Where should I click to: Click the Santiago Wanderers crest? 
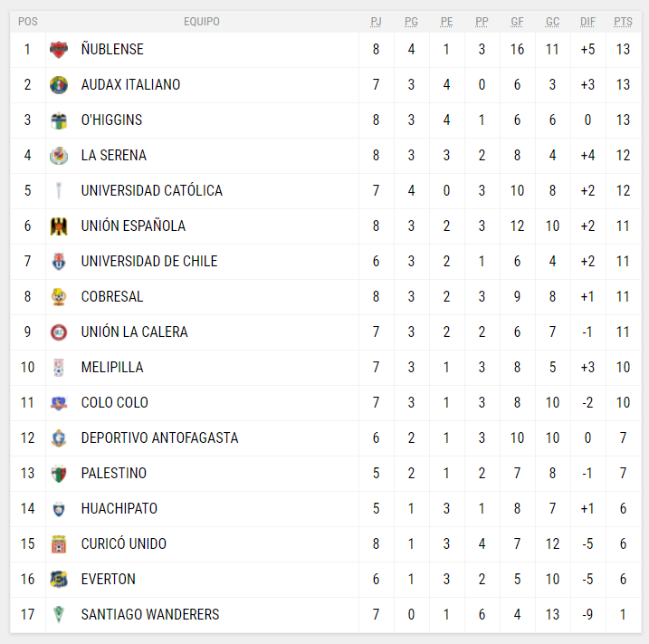pyautogui.click(x=59, y=615)
